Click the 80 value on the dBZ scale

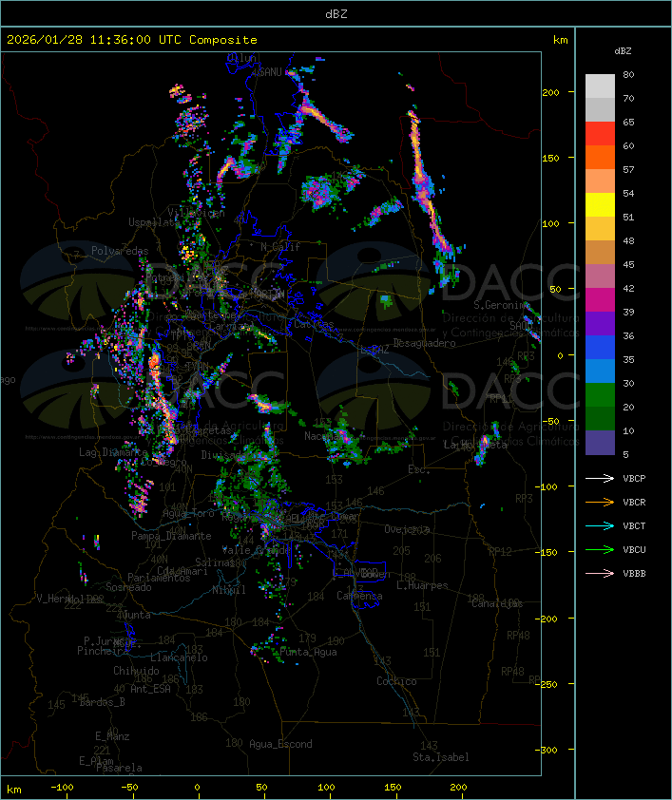pyautogui.click(x=628, y=74)
